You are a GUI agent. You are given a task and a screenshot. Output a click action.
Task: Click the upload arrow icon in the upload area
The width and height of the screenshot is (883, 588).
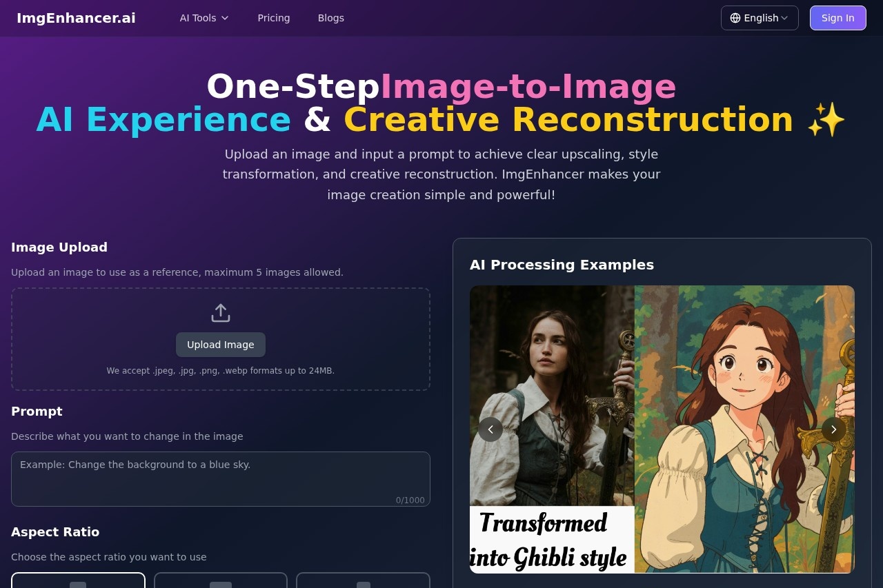221,312
